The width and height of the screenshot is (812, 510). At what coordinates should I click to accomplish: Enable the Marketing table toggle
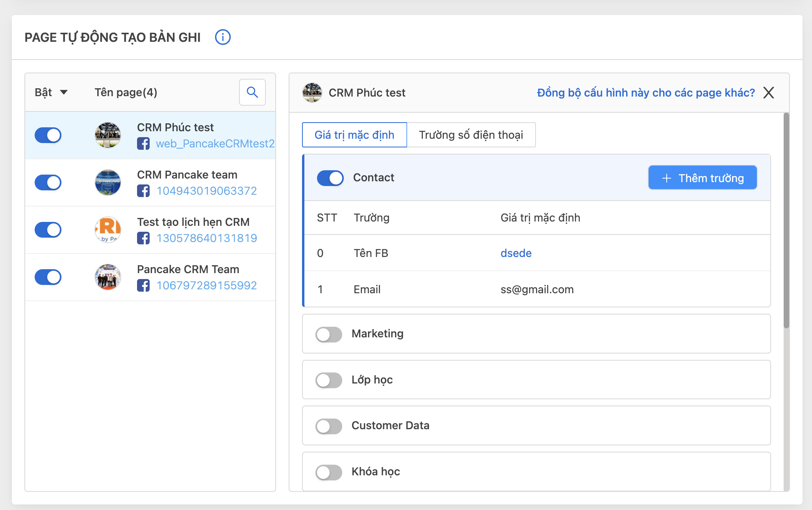pos(328,334)
